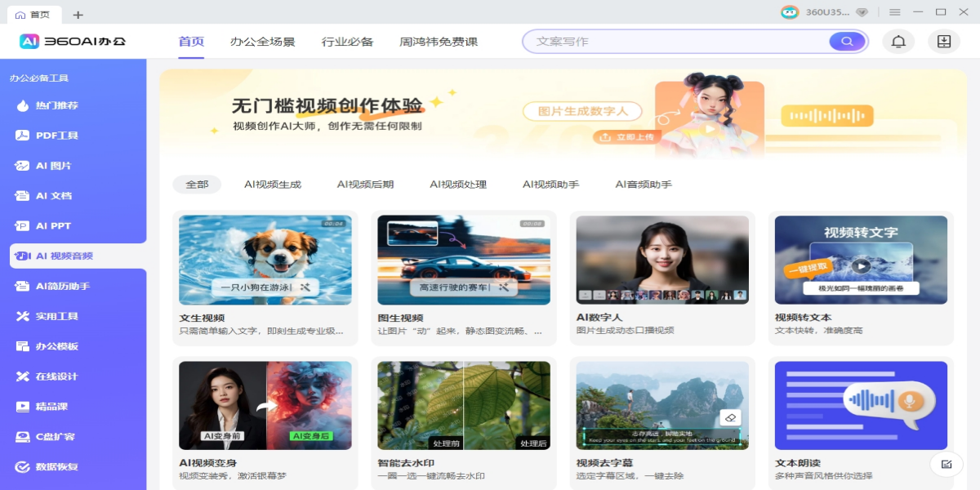Open AI 图片 from the sidebar
This screenshot has height=490, width=980.
[x=54, y=166]
